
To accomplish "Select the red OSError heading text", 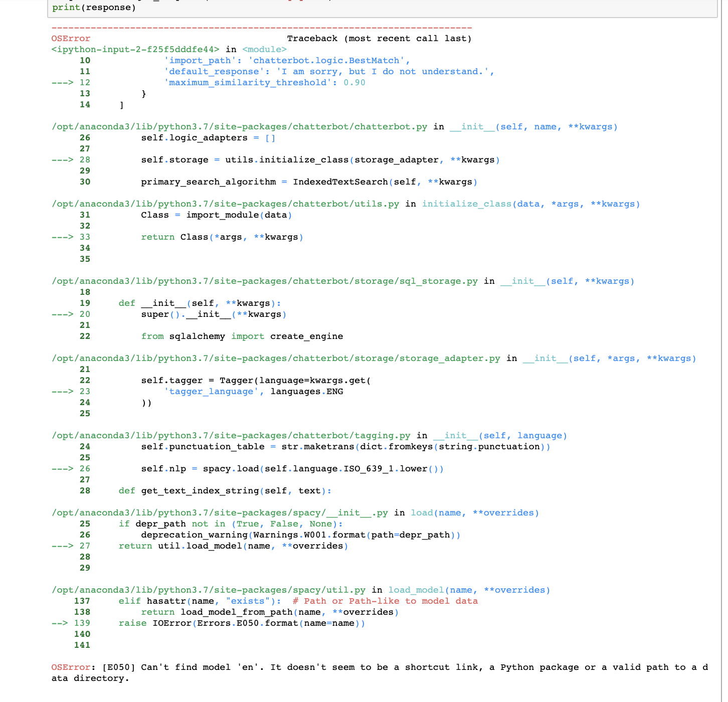I will point(71,39).
